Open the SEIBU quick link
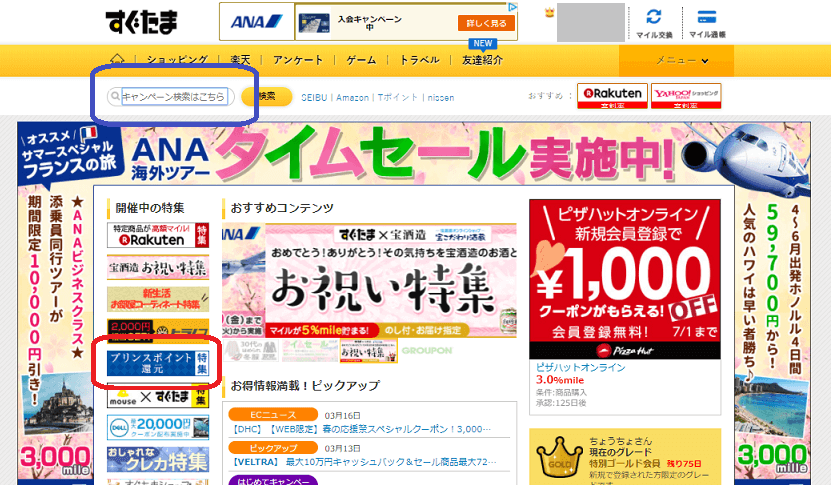 (314, 98)
